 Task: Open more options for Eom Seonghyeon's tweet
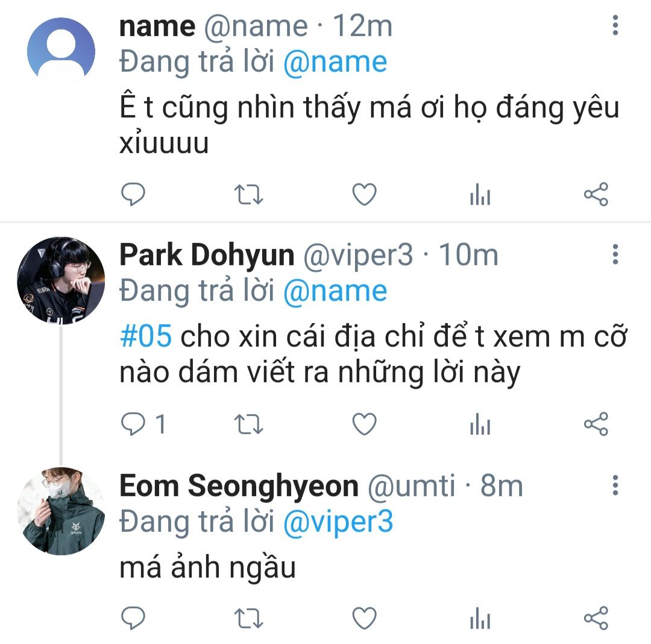[x=615, y=485]
